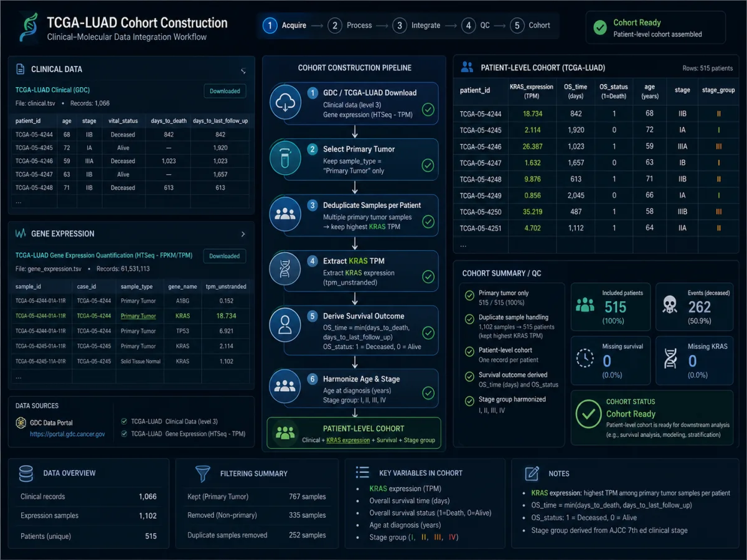Screen dimensions: 747x560
Task: Click the test tube icon for Select Primary Tumor
Action: pos(285,158)
